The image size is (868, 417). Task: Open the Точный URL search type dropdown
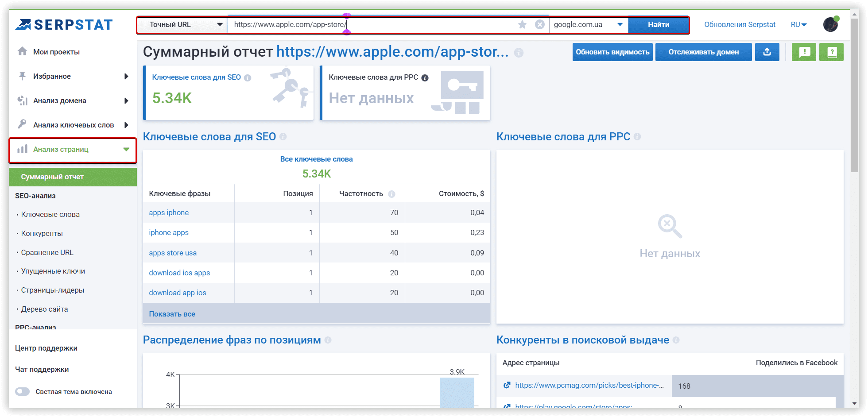click(x=182, y=25)
